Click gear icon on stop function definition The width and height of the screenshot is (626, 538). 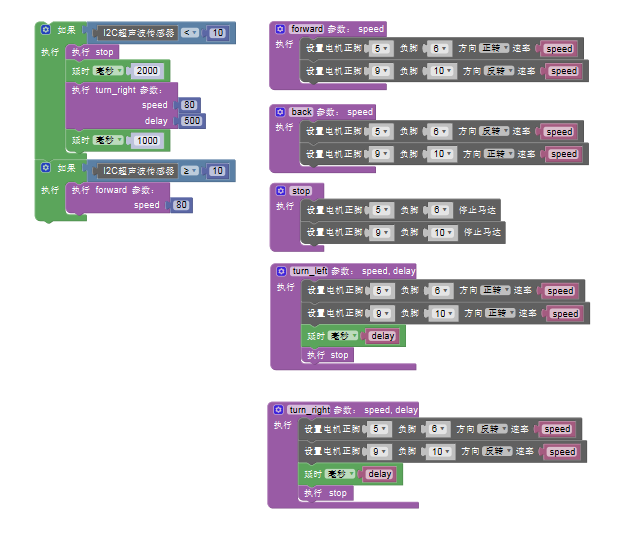[x=280, y=190]
